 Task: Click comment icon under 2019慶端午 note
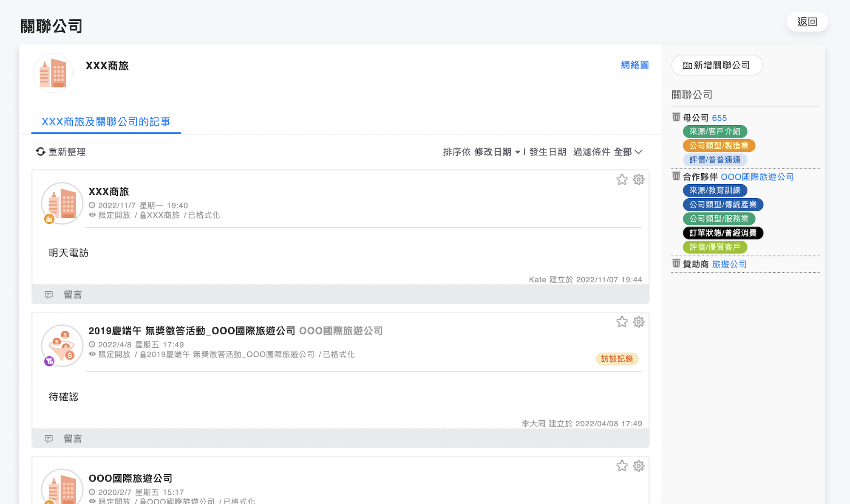[49, 439]
